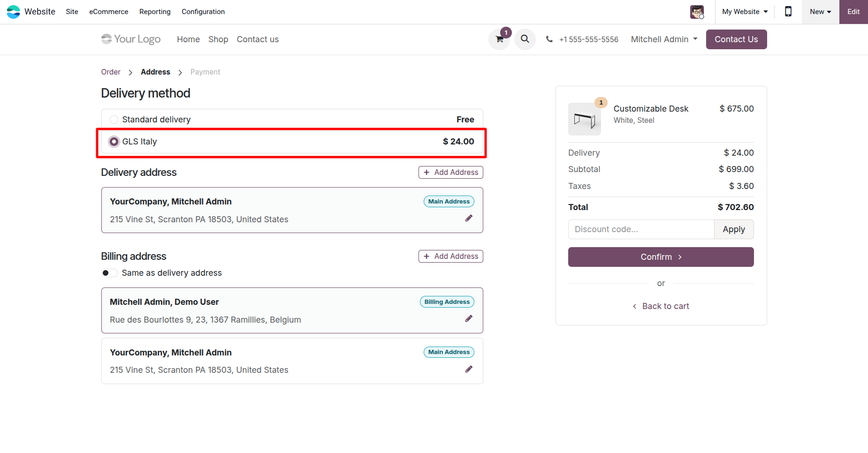Screen dimensions: 868x453
Task: Select Standard delivery radio option
Action: [x=114, y=120]
